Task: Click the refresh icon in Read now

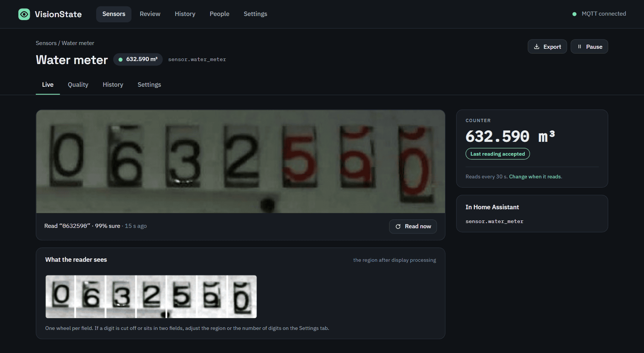Action: click(x=398, y=226)
